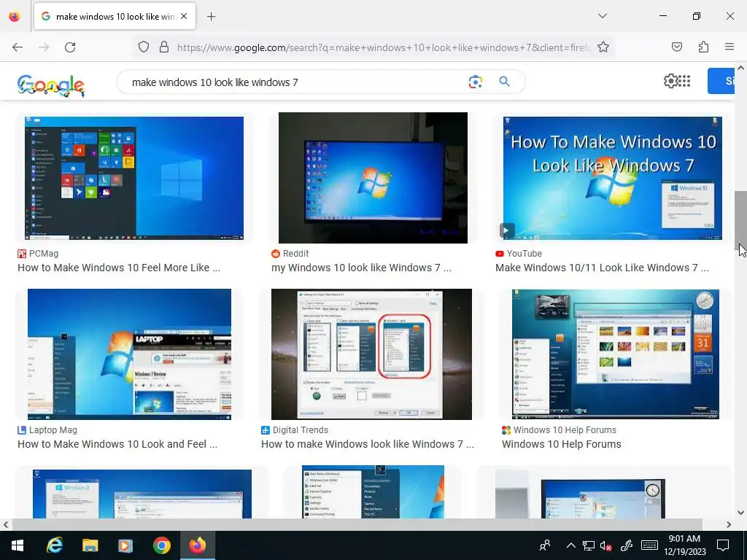Open 'my Windows 10 look like Windows 7' link
The image size is (747, 560).
tap(362, 268)
